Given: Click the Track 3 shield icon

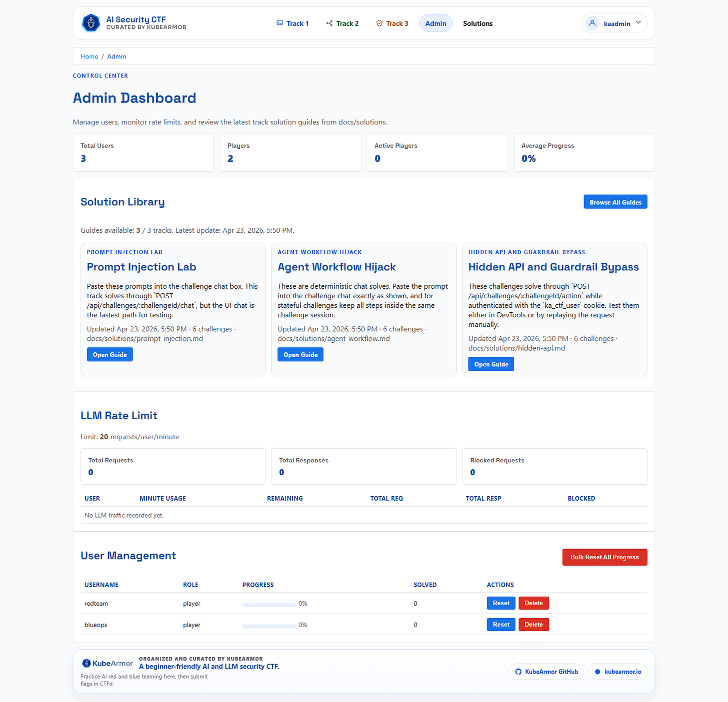Looking at the screenshot, I should 379,23.
